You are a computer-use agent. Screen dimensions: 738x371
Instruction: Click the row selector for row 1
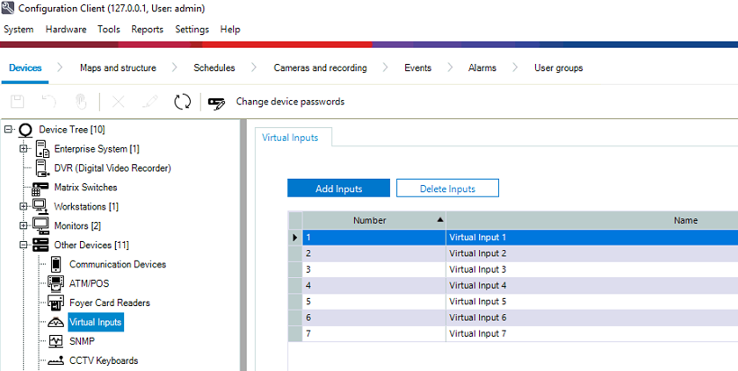tap(295, 237)
